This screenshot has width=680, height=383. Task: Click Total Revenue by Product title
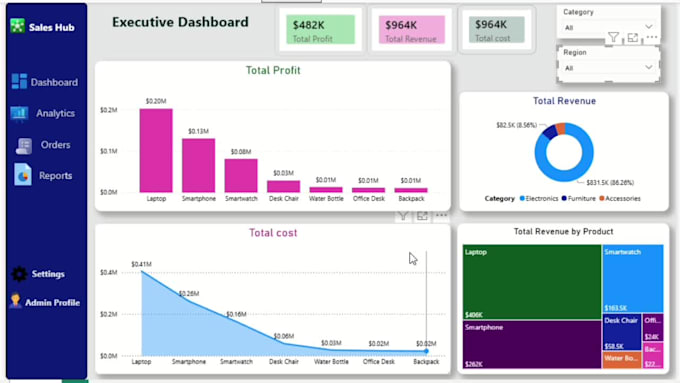point(563,232)
